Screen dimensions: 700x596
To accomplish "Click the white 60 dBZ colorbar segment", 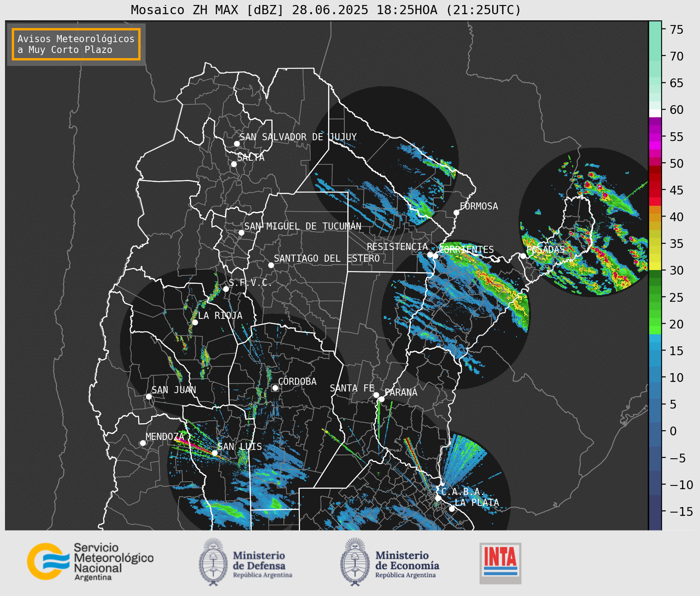I will (655, 113).
